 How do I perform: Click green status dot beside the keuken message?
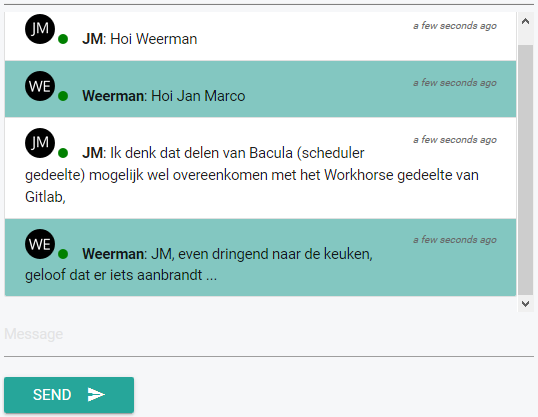(63, 254)
